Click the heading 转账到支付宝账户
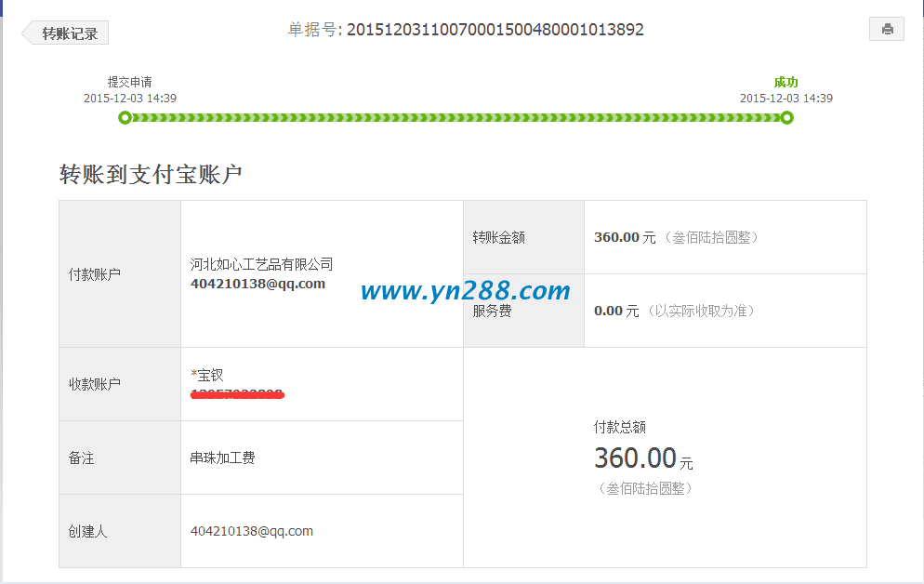 152,171
